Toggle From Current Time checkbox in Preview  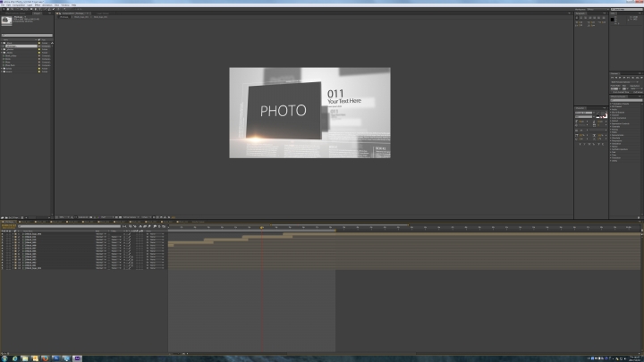[612, 92]
